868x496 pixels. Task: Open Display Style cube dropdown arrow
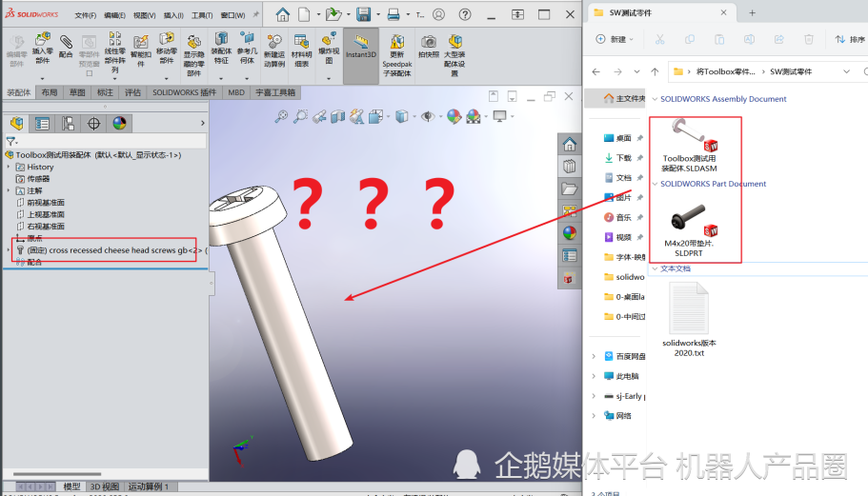[414, 116]
